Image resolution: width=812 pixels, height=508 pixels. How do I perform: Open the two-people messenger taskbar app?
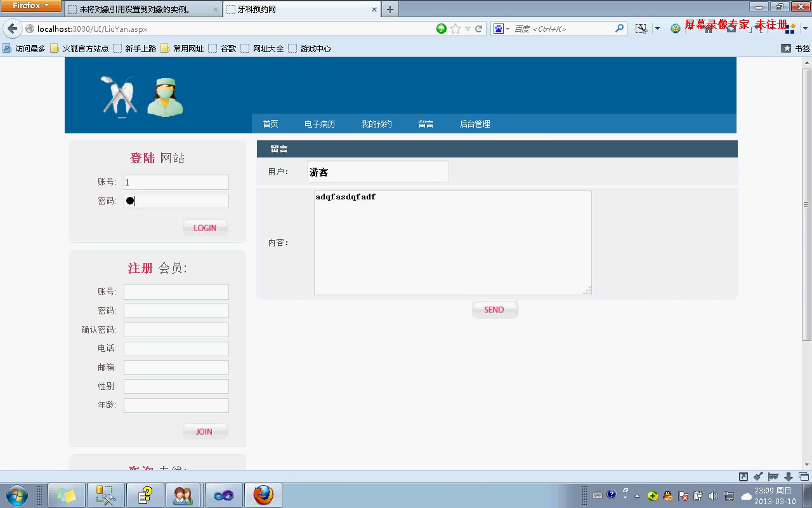183,495
